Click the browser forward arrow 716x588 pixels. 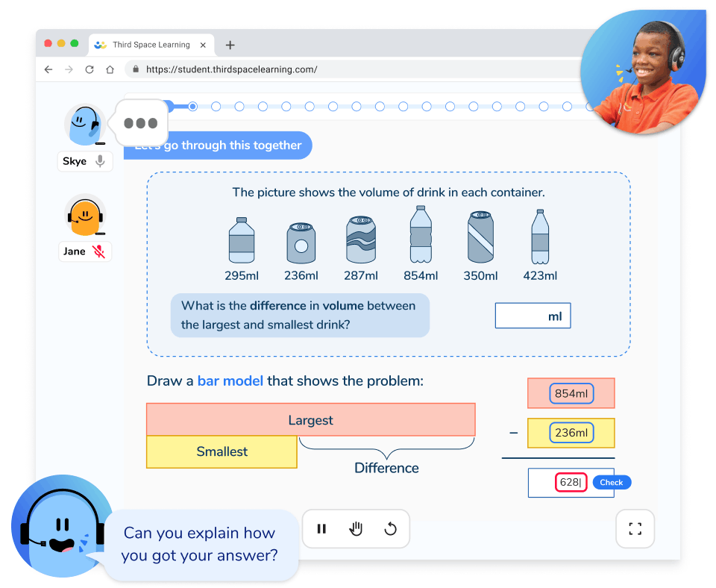(69, 69)
